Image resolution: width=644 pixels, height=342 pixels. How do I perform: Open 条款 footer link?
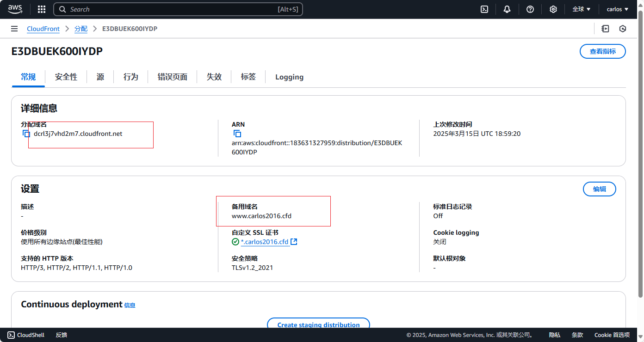coord(577,335)
